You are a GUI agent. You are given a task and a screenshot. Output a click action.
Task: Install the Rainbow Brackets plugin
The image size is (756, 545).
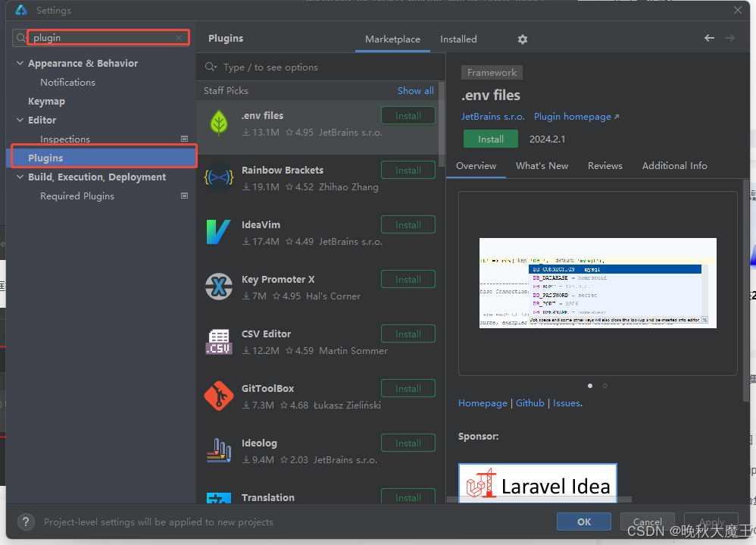[x=408, y=171]
